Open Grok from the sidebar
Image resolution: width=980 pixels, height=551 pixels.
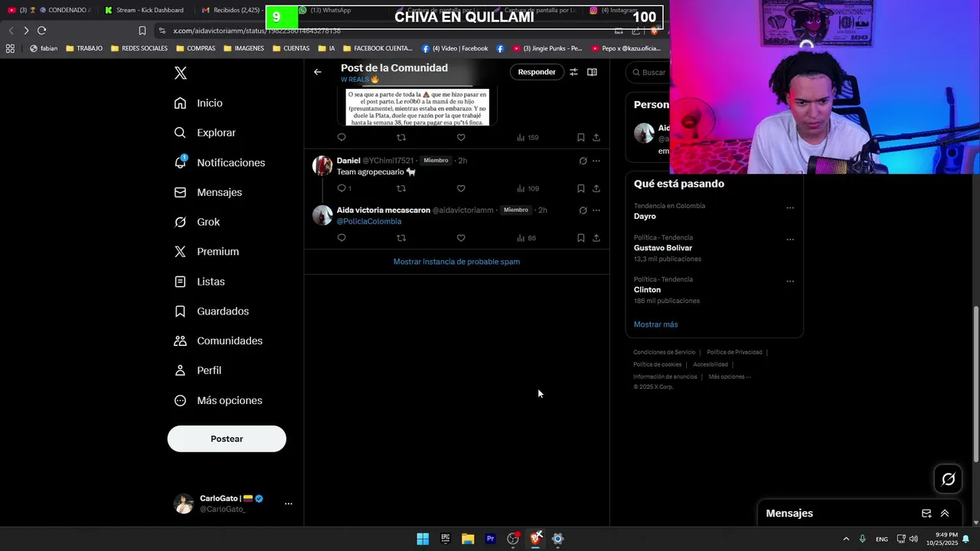(x=198, y=222)
